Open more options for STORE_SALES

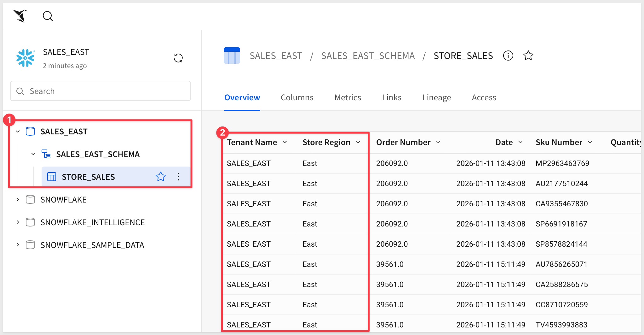178,177
